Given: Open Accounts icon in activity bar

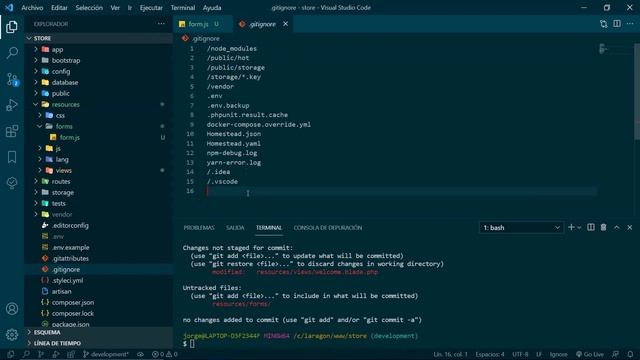Looking at the screenshot, I should point(12,309).
